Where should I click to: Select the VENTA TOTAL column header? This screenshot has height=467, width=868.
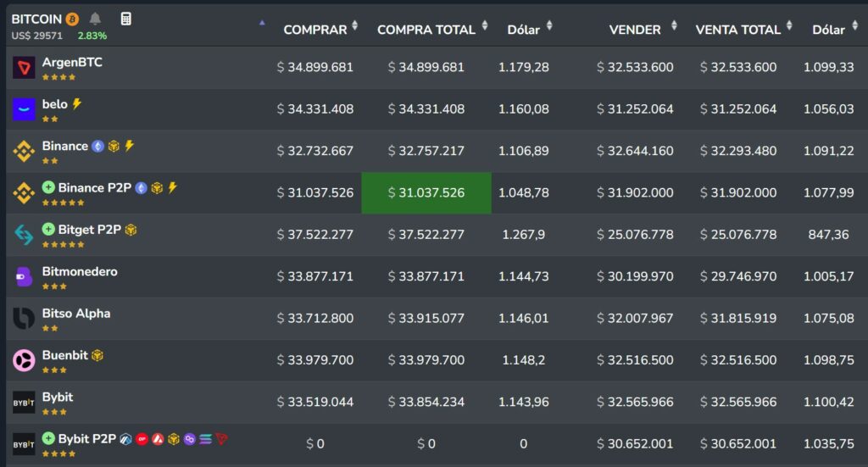[x=737, y=30]
